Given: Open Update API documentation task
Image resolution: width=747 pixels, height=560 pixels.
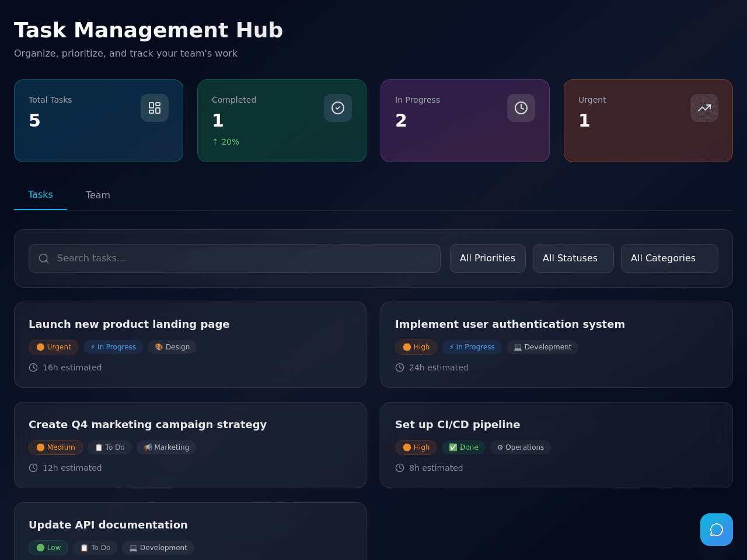Looking at the screenshot, I should point(190,531).
